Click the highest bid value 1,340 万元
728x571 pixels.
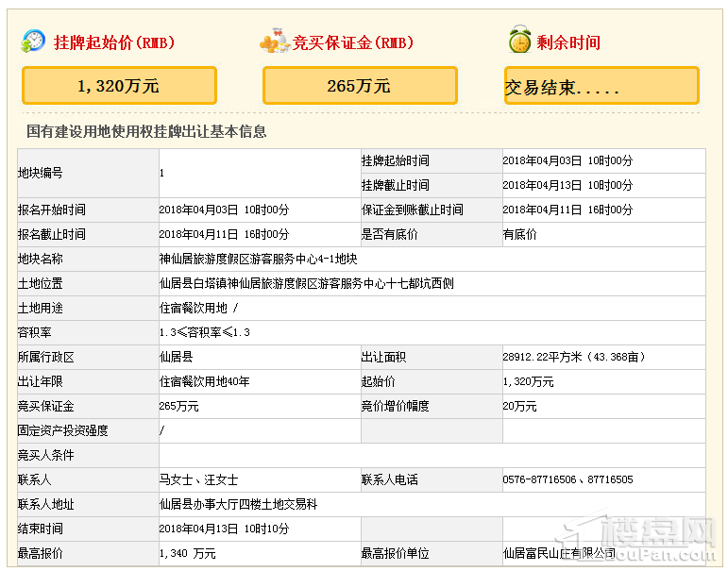pos(187,554)
